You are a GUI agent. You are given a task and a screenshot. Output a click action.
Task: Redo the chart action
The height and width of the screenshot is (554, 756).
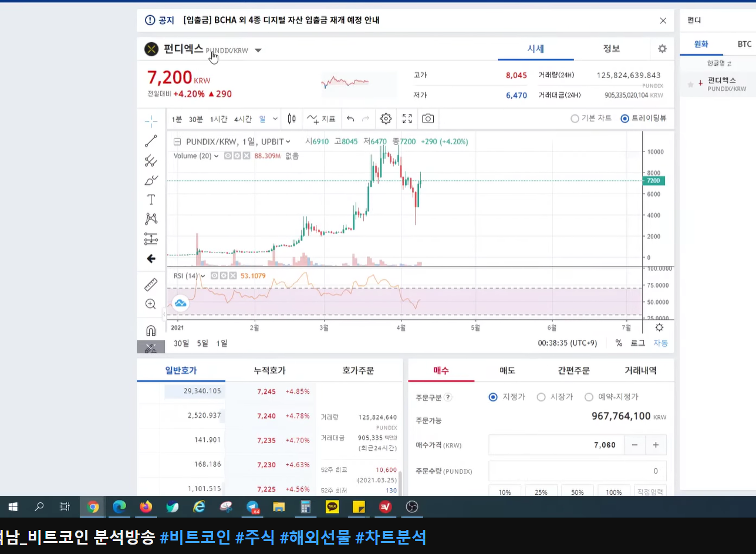click(x=366, y=119)
